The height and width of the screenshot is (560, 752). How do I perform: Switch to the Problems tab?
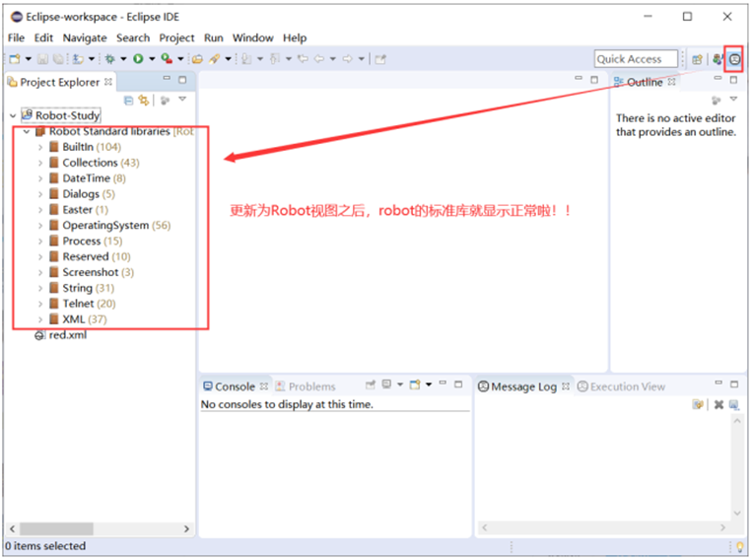click(306, 386)
